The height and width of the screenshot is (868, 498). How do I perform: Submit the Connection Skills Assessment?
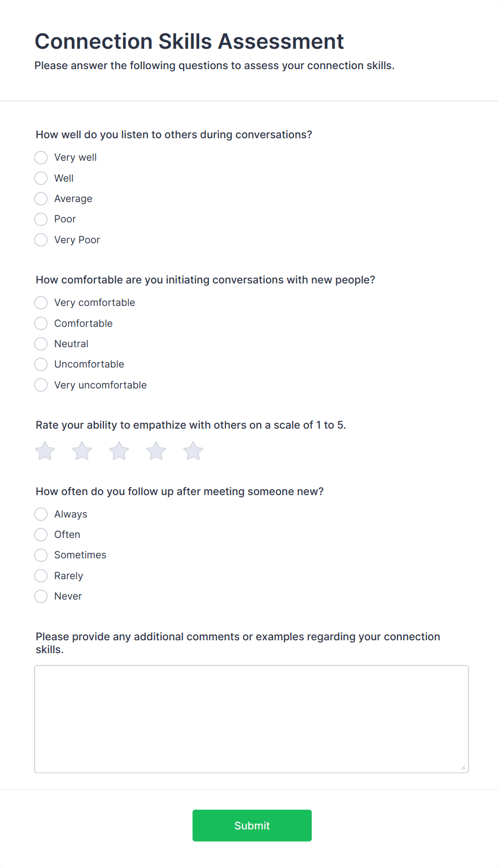pyautogui.click(x=252, y=825)
